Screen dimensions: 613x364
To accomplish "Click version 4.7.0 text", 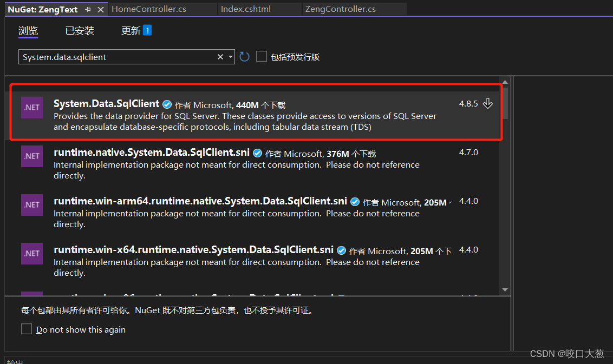I will pyautogui.click(x=468, y=153).
